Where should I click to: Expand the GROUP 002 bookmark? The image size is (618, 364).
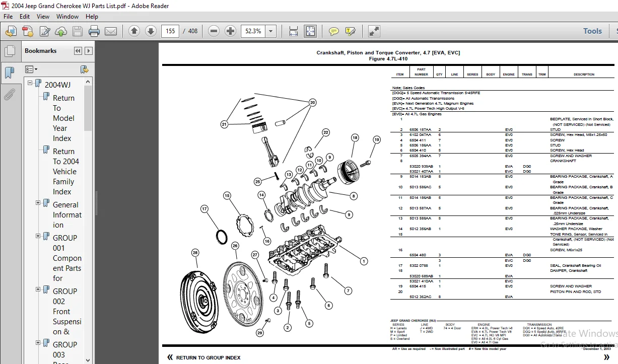pyautogui.click(x=38, y=289)
